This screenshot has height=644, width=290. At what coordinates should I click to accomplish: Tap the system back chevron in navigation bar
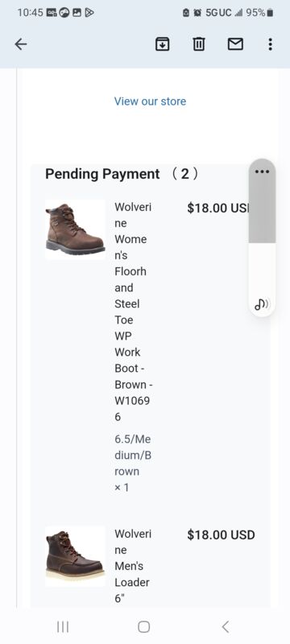(x=225, y=627)
